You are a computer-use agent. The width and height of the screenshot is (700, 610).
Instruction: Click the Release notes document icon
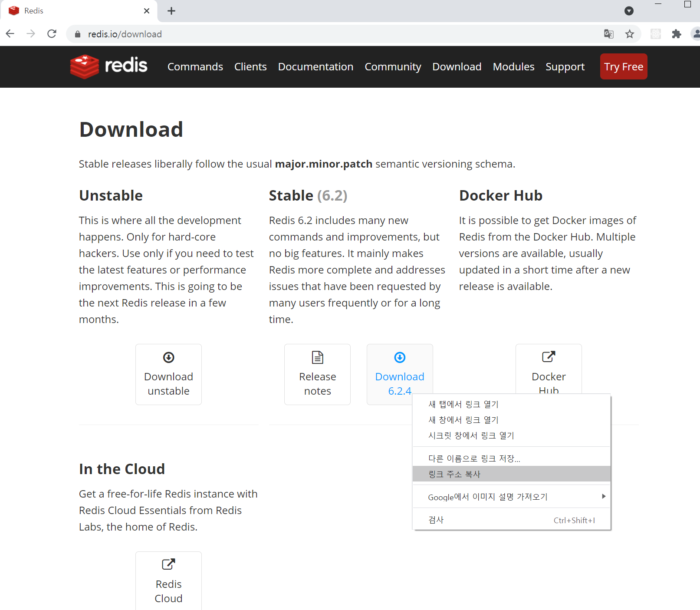click(x=318, y=357)
